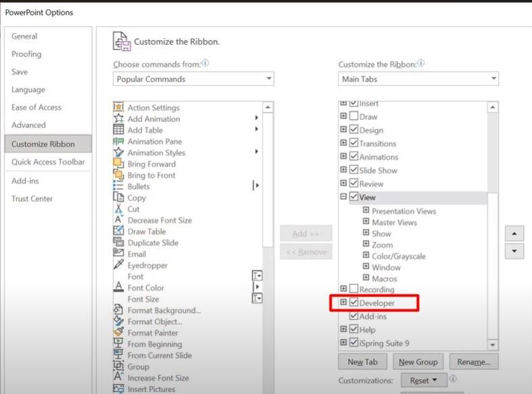This screenshot has width=532, height=394.
Task: Expand the Zoom group node
Action: [x=365, y=244]
